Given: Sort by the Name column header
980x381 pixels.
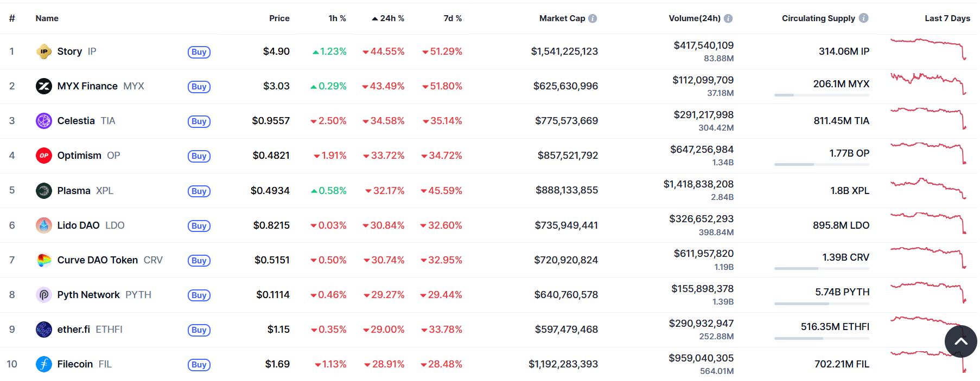Looking at the screenshot, I should coord(47,18).
